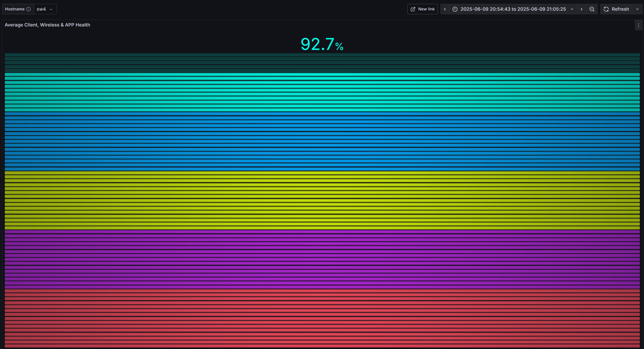Expand the refresh interval dropdown arrow
This screenshot has height=349, width=644.
click(637, 9)
